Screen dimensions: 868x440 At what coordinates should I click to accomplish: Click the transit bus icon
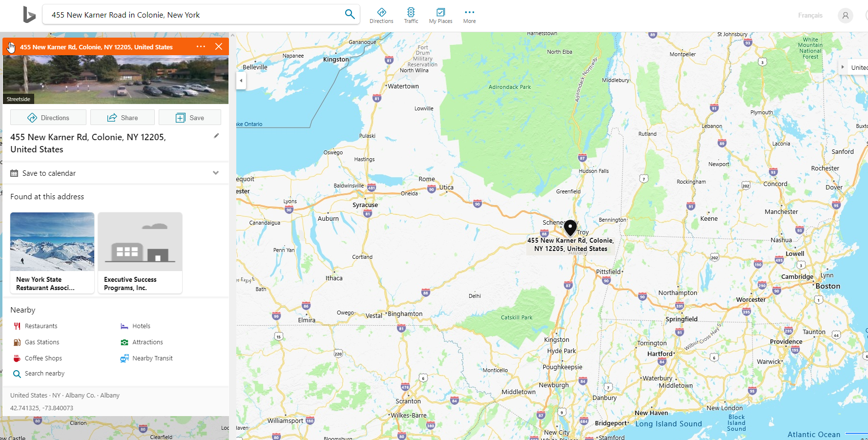tap(124, 358)
